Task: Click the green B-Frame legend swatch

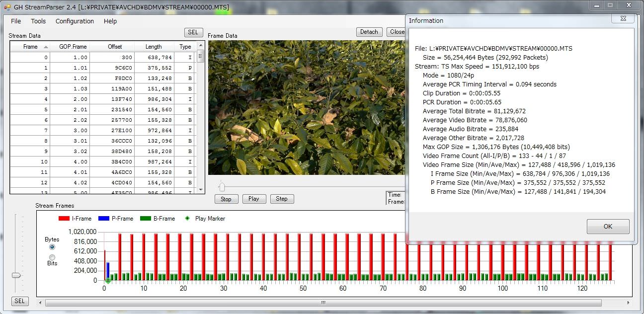Action: coord(145,219)
